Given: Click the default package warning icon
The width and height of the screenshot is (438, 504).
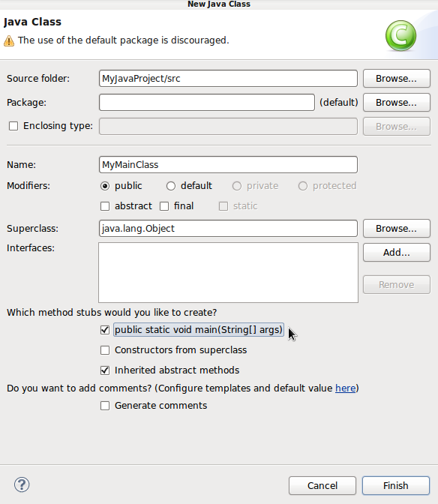Looking at the screenshot, I should (x=9, y=40).
